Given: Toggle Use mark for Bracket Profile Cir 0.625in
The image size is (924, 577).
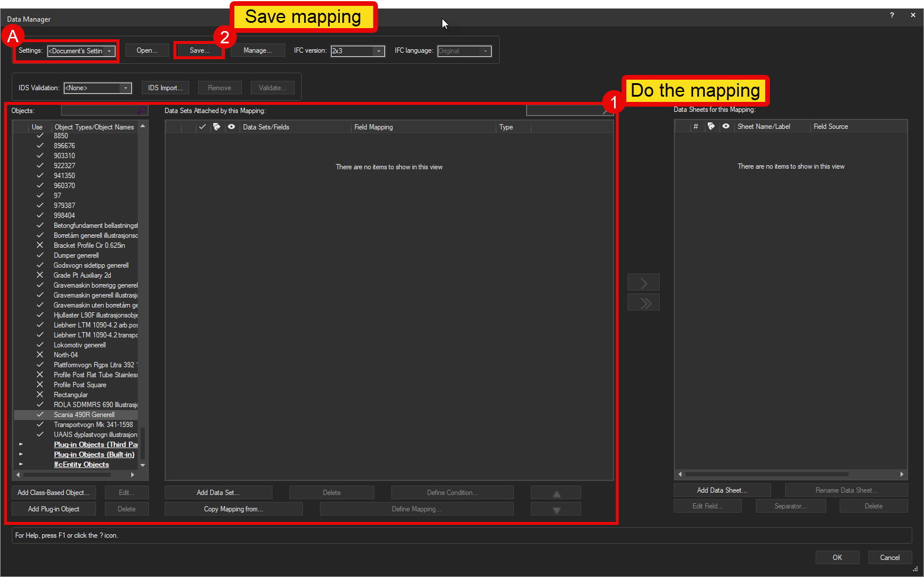Looking at the screenshot, I should (x=40, y=245).
